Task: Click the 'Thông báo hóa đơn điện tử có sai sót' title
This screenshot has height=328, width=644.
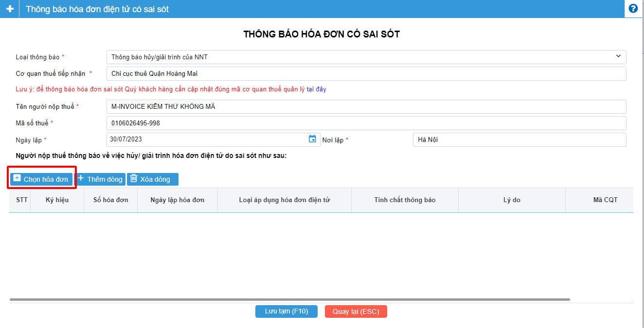Action: pos(97,9)
